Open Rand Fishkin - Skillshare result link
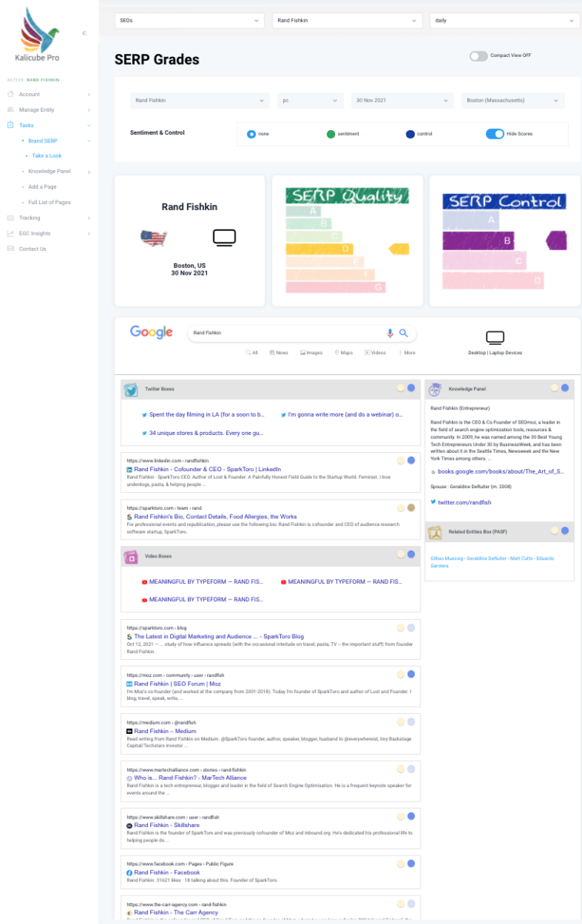582x924 pixels. tap(166, 825)
